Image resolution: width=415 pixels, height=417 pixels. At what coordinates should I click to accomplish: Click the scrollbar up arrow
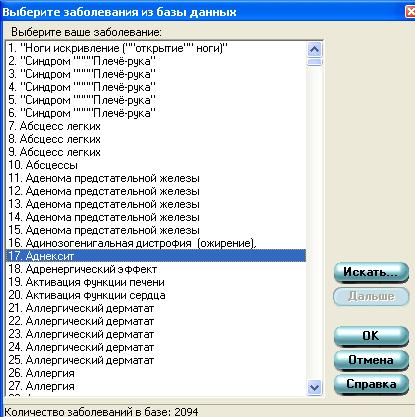point(315,50)
